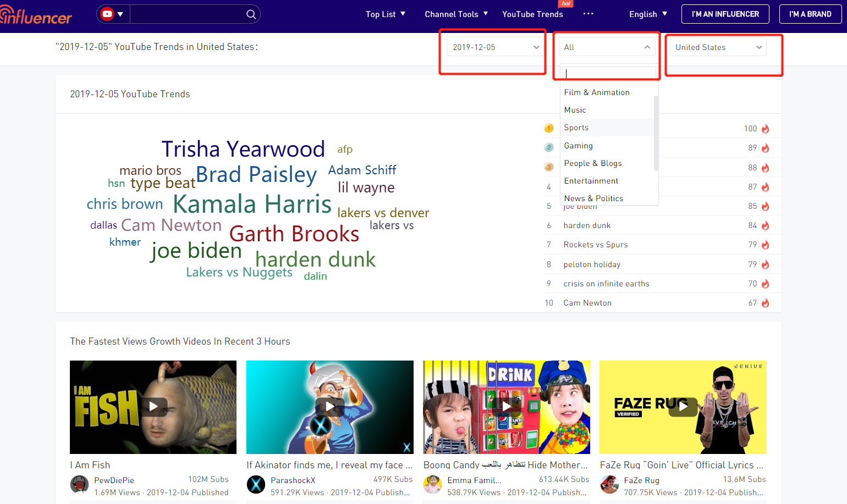Click flame icon beside score 67
Screen dimensions: 847x504
pyautogui.click(x=765, y=303)
